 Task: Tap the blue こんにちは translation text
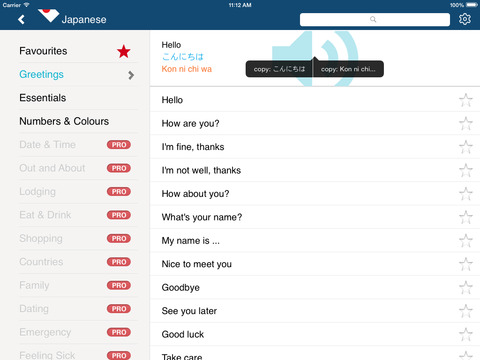pos(182,57)
